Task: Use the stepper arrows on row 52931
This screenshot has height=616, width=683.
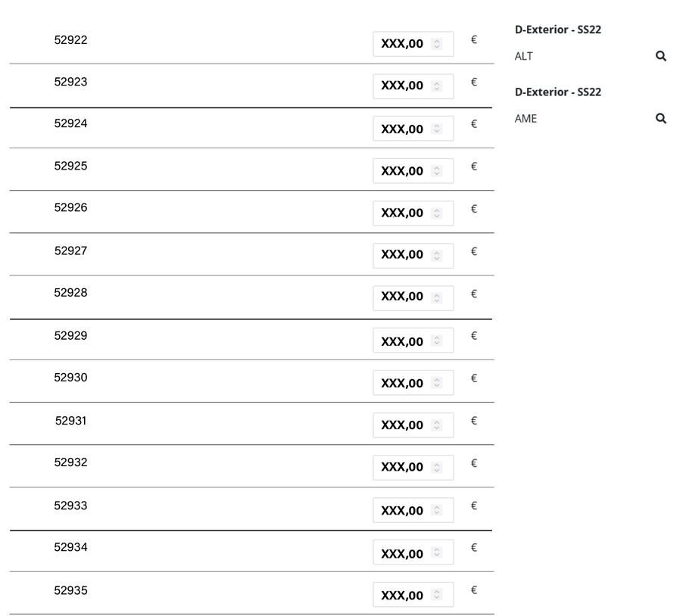Action: [437, 425]
